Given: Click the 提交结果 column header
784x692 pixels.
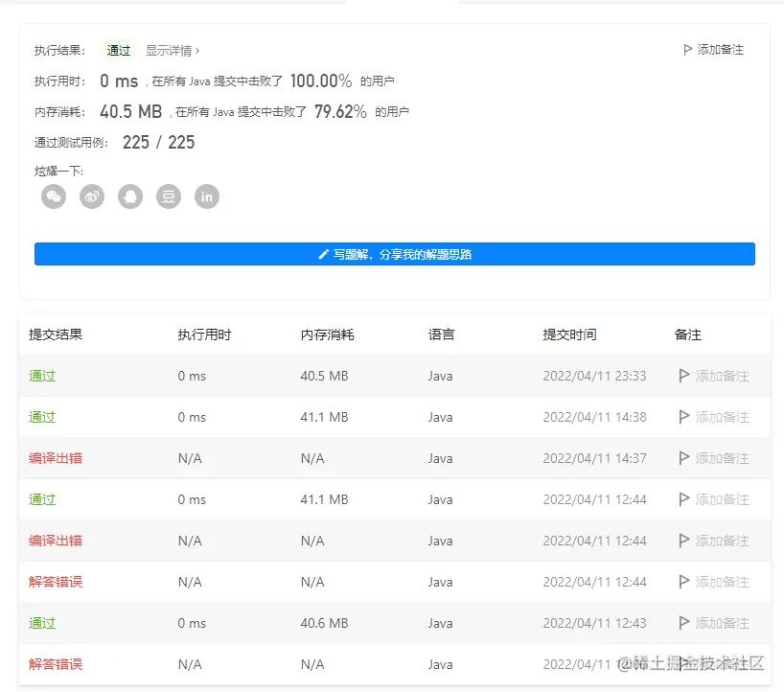Looking at the screenshot, I should tap(56, 334).
